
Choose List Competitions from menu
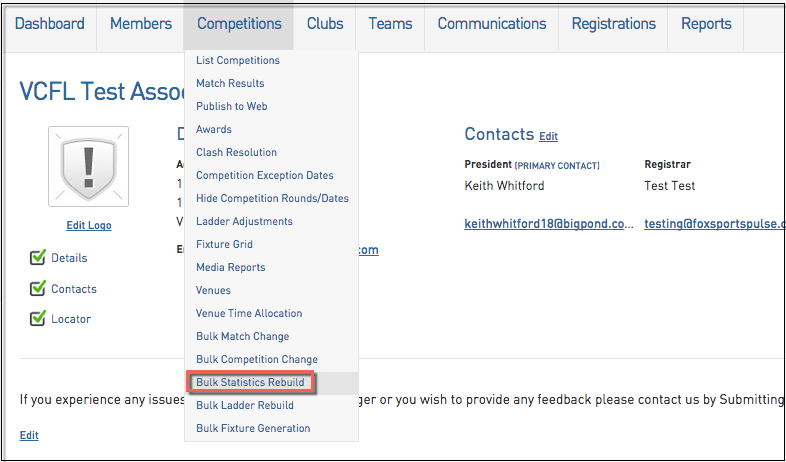pyautogui.click(x=238, y=60)
